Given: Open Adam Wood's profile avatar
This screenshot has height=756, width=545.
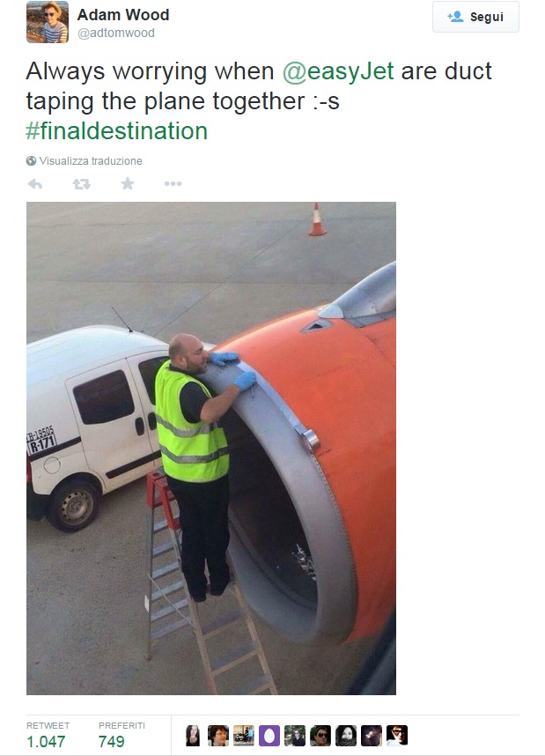Looking at the screenshot, I should 48,22.
